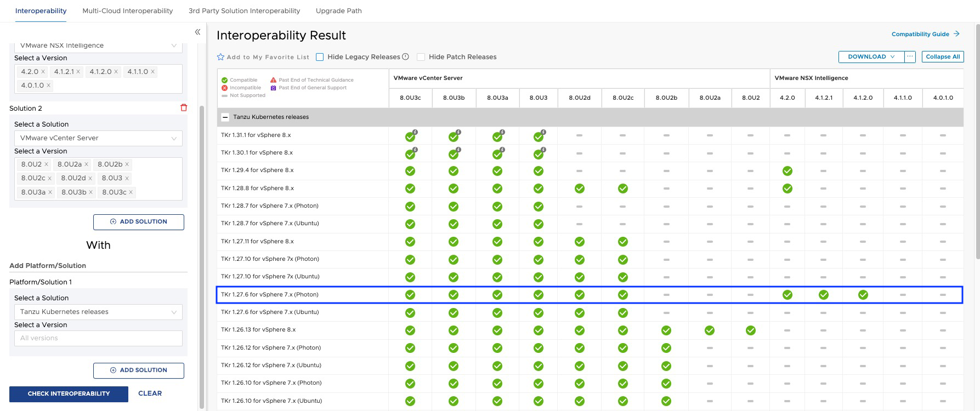The width and height of the screenshot is (980, 411).
Task: Expand the DOWNLOAD dropdown button
Action: [871, 56]
